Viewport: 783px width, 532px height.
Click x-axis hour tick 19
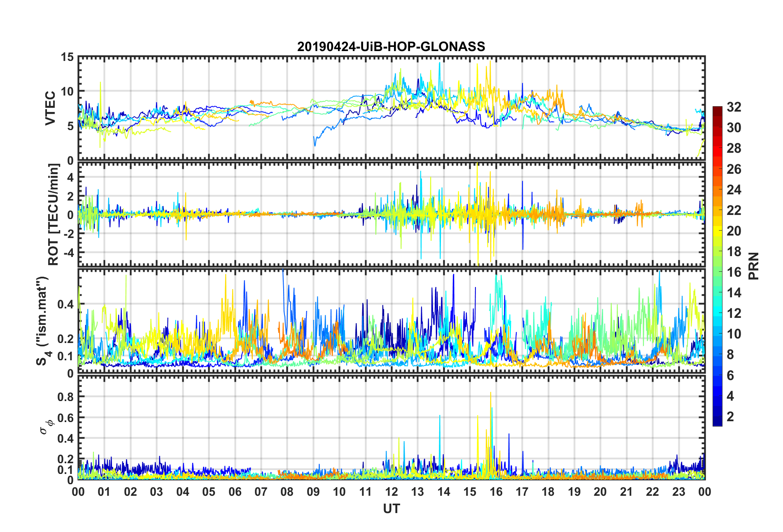point(574,492)
